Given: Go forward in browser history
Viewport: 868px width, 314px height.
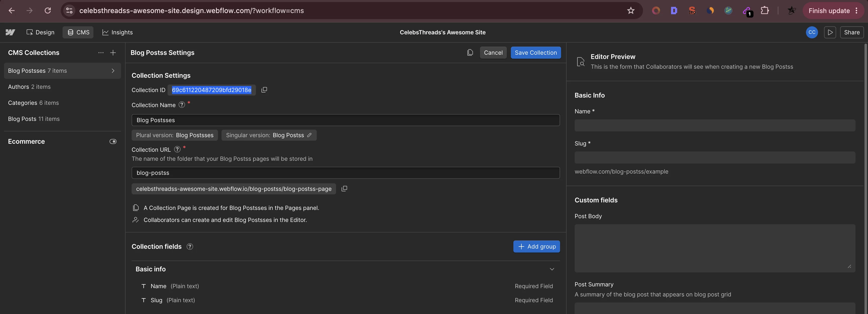Looking at the screenshot, I should click(30, 11).
